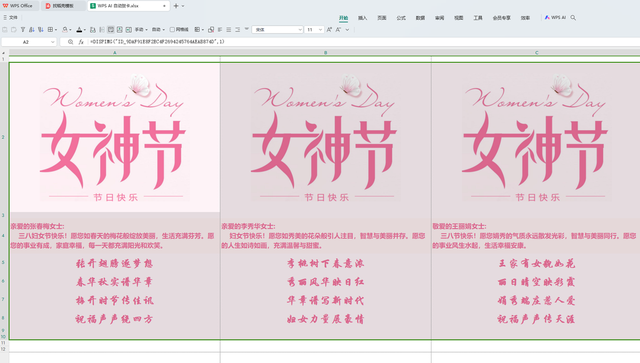Toggle the merge cells icon
Screen dimensions: 640x363
[x=129, y=29]
